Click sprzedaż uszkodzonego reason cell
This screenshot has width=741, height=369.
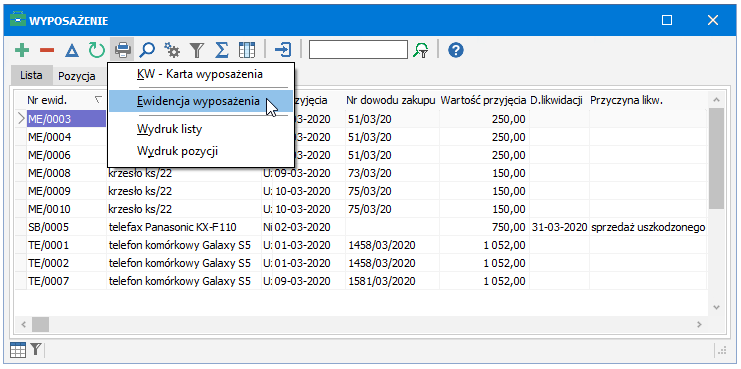pyautogui.click(x=647, y=227)
